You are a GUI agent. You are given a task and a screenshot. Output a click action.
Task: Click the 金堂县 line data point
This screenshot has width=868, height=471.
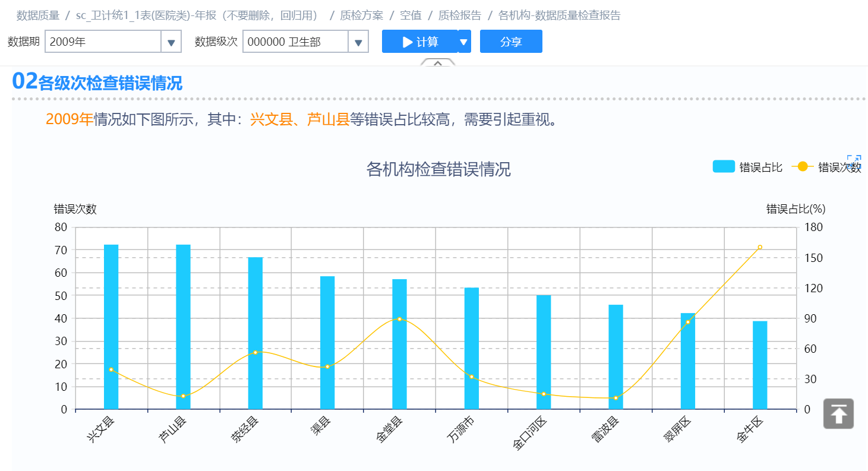click(x=399, y=319)
